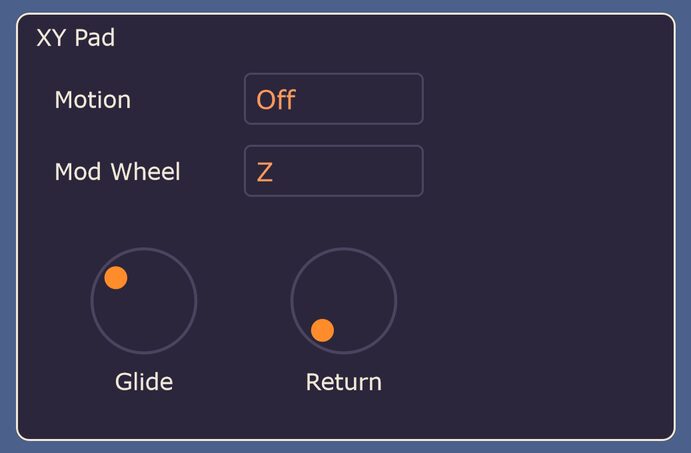Click the orange indicator dot on the Glide knob
691x453 pixels.
pos(116,278)
